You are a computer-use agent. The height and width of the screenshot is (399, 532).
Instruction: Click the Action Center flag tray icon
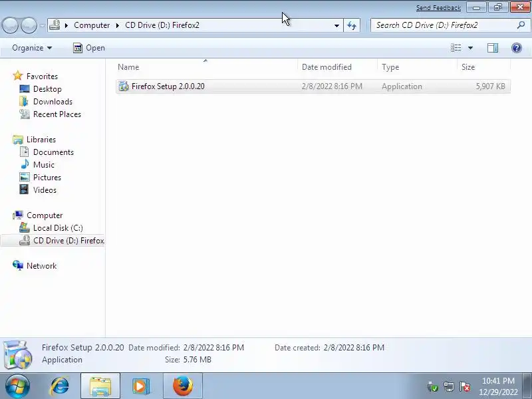465,386
